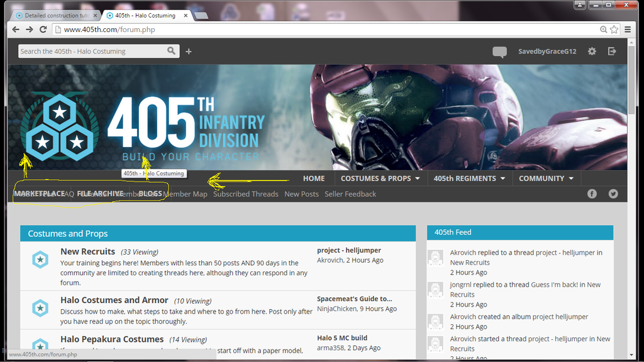The width and height of the screenshot is (644, 362).
Task: Open the Halo Costumes and Armor forum
Action: pyautogui.click(x=114, y=300)
